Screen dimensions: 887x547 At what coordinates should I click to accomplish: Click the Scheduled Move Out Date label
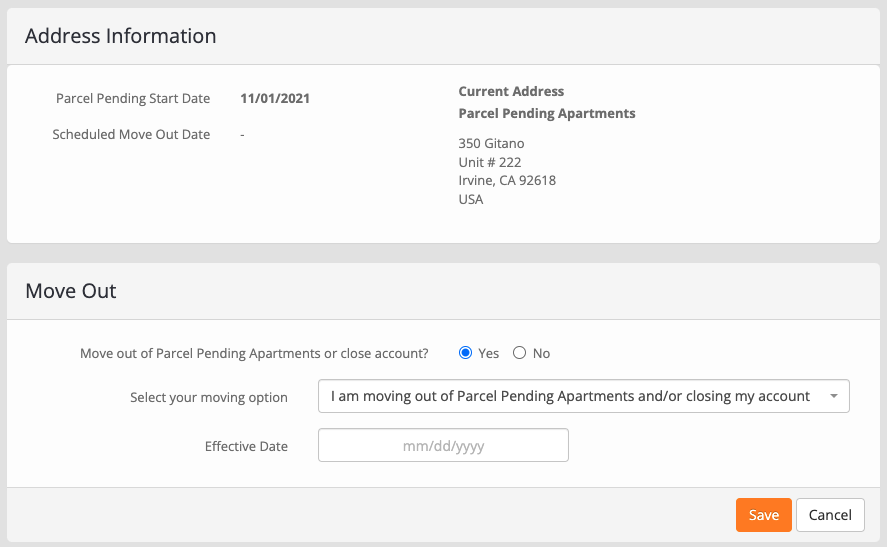coord(131,135)
